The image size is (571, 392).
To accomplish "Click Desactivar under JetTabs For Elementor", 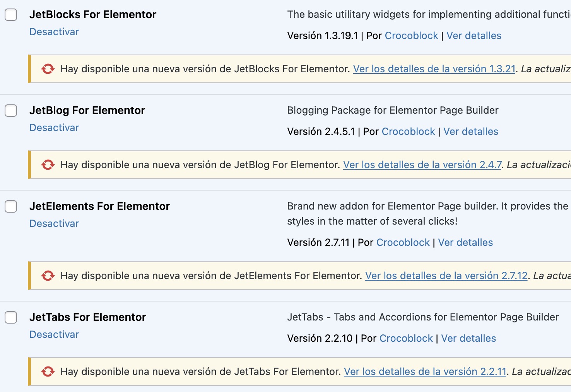I will tap(54, 334).
